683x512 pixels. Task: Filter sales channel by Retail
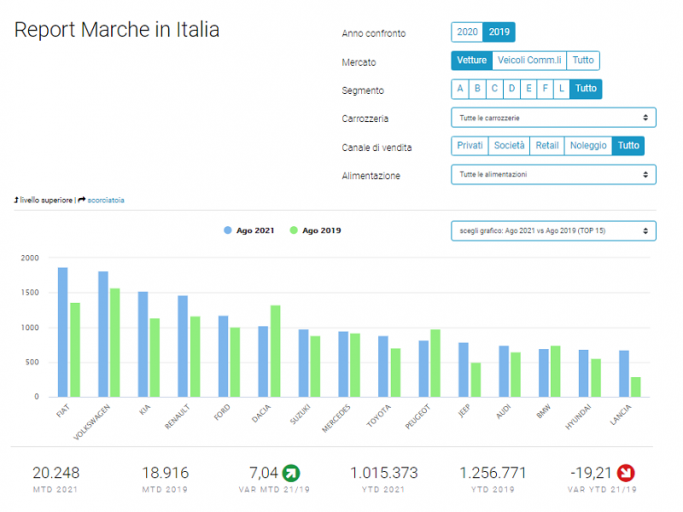(547, 146)
